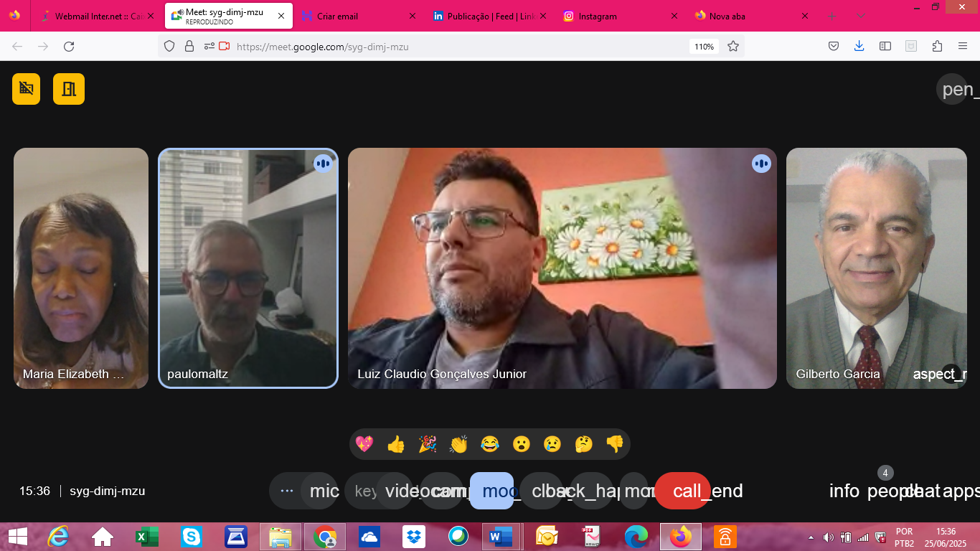The height and width of the screenshot is (551, 980).
Task: Reset the 110% zoom level indicator
Action: tap(704, 47)
